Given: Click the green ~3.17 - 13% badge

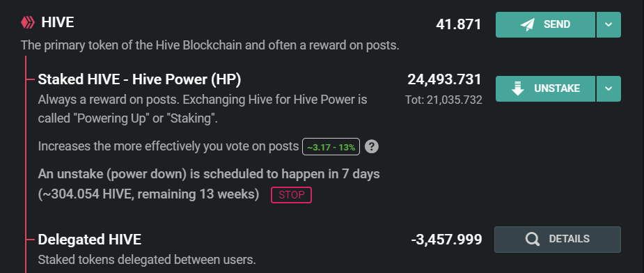Looking at the screenshot, I should point(331,147).
